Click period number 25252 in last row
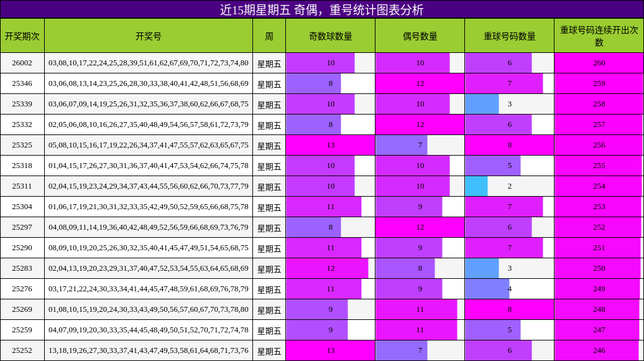The image size is (644, 361). coord(24,351)
